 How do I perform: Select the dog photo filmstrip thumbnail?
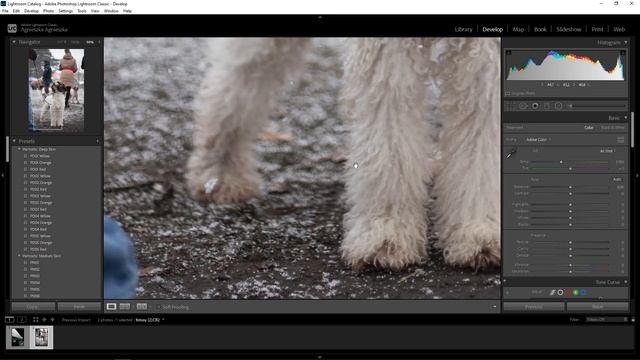click(x=41, y=337)
